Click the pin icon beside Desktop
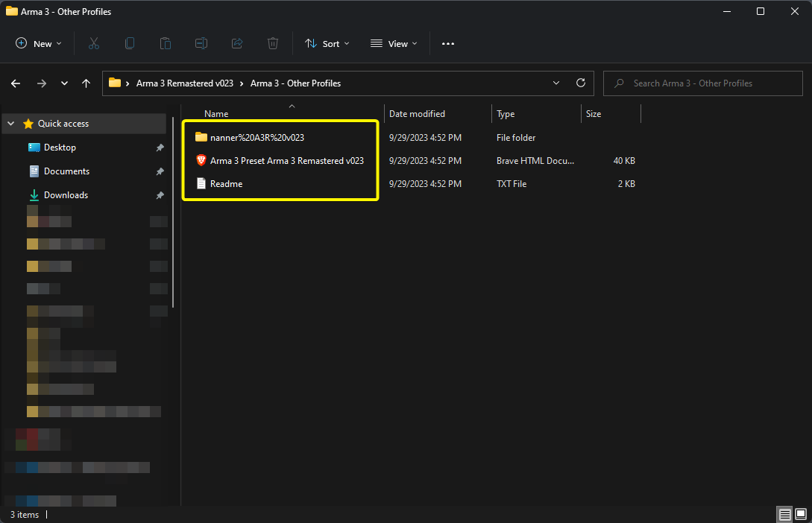Image resolution: width=812 pixels, height=523 pixels. (160, 148)
